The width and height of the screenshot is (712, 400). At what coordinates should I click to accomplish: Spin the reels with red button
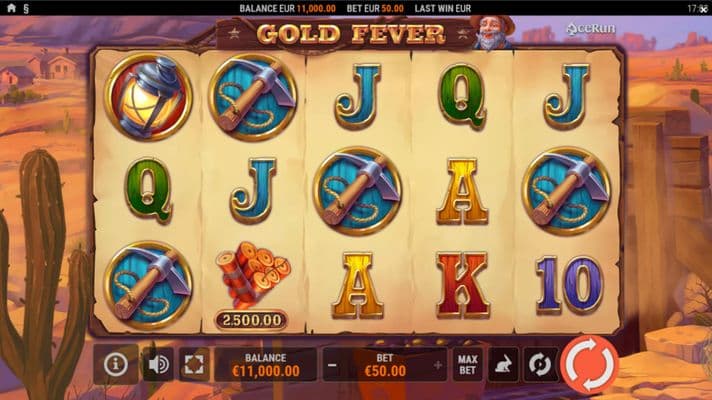coord(589,364)
